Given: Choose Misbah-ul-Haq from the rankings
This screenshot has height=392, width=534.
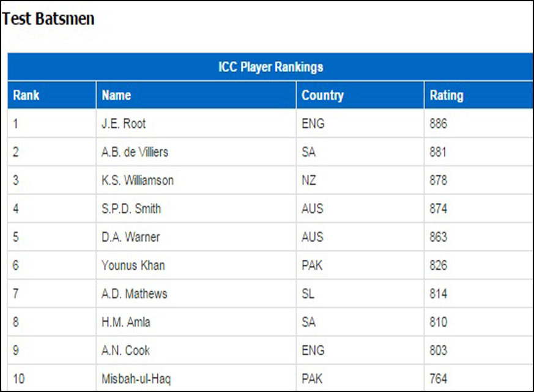Looking at the screenshot, I should click(x=136, y=379).
